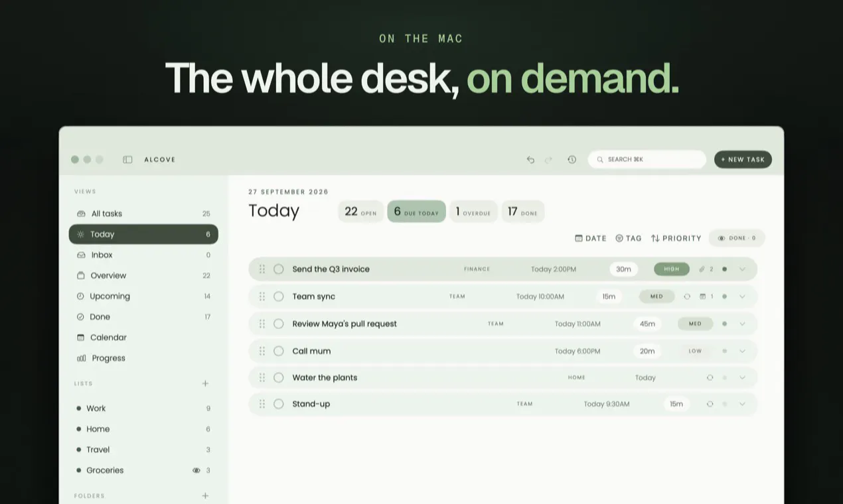Screen dimensions: 843x504
Task: Toggle the sidebar panel icon beside ALCOVE
Action: pyautogui.click(x=127, y=160)
